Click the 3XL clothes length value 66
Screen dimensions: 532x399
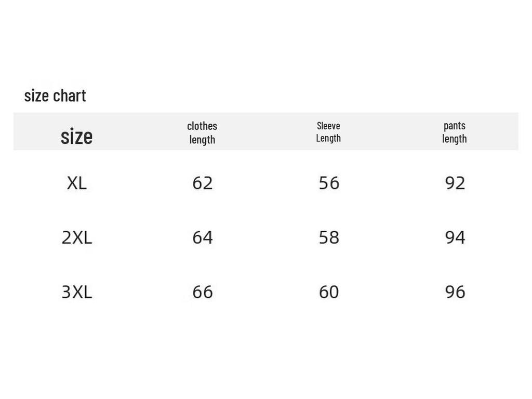pos(203,292)
